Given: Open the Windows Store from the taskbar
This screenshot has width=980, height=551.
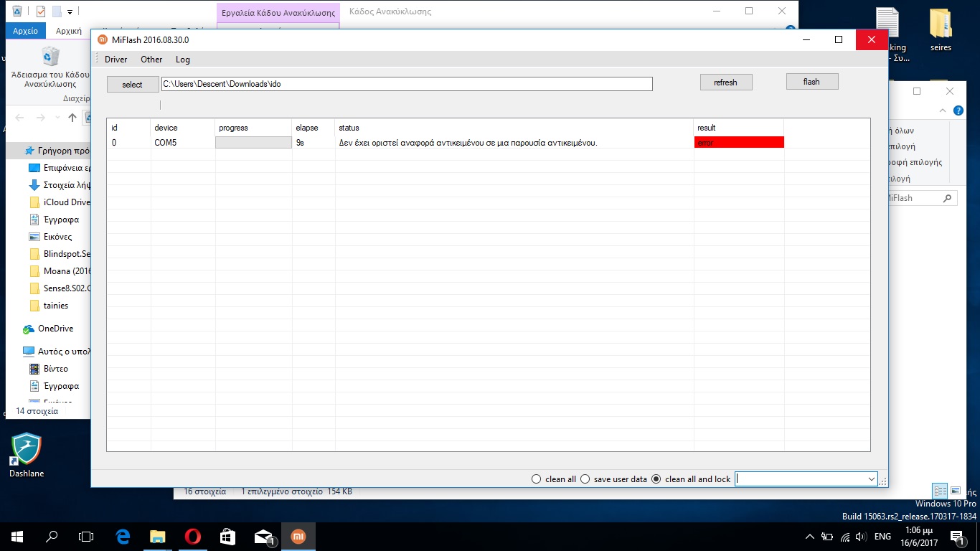Looking at the screenshot, I should 227,536.
